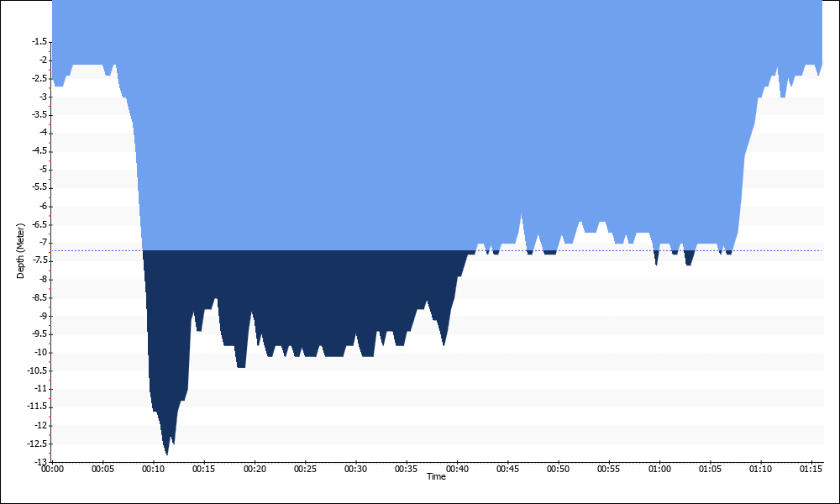Screen dimensions: 840x504
Task: Select the -10.5 depth axis label
Action: (38, 370)
